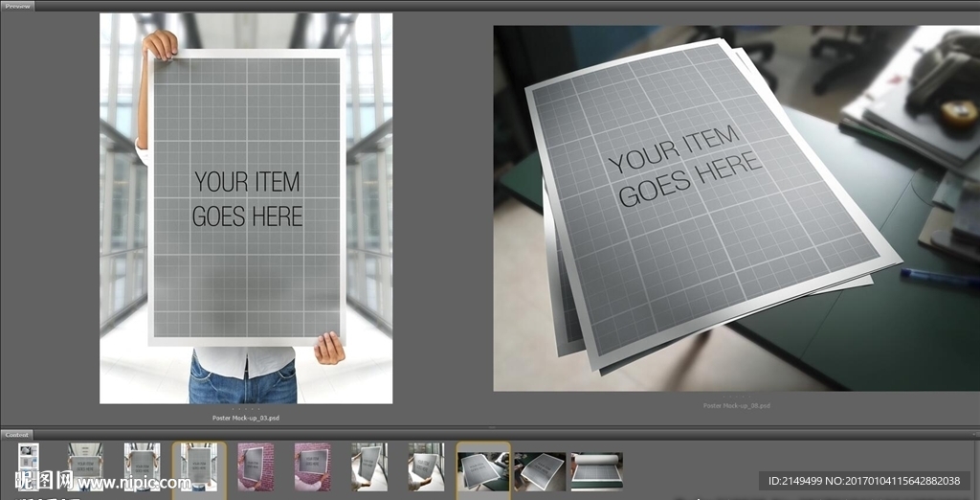
Task: Select the Content panel tab
Action: tap(16, 435)
